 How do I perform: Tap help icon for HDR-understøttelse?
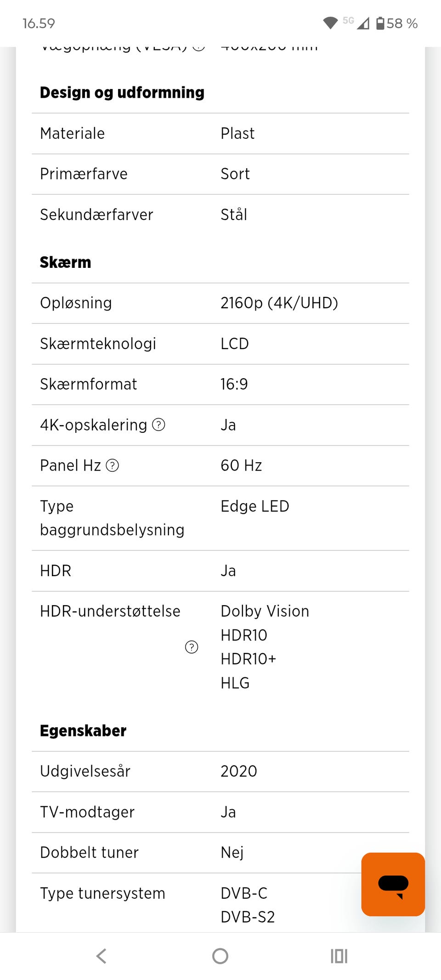[192, 647]
